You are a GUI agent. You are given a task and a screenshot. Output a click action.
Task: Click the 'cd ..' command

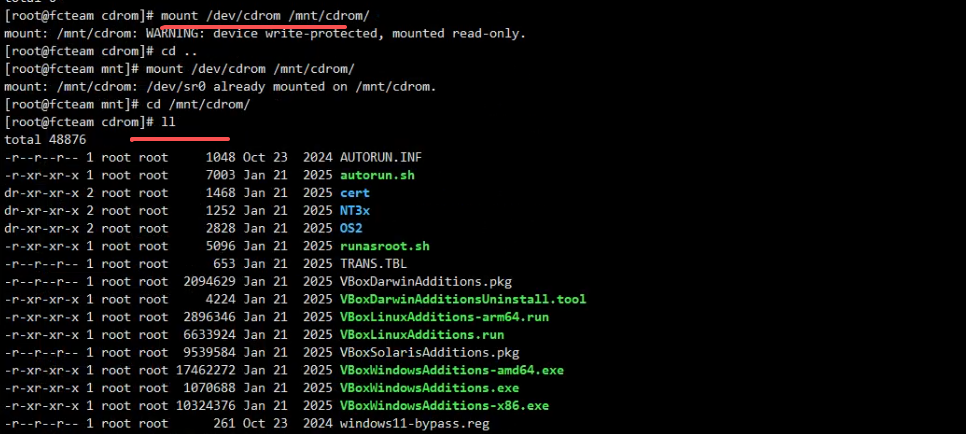point(179,51)
